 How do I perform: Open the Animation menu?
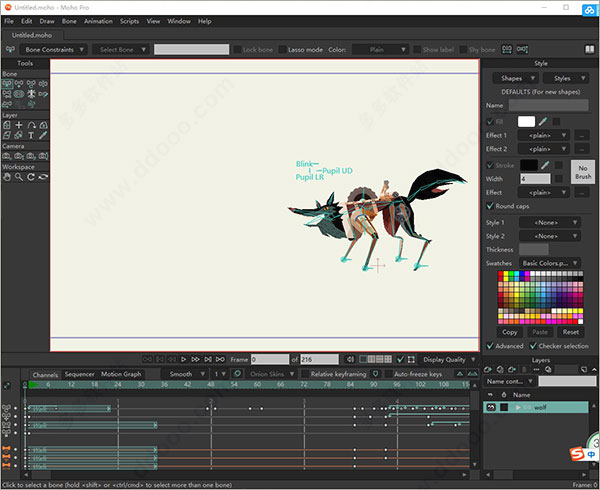(98, 21)
